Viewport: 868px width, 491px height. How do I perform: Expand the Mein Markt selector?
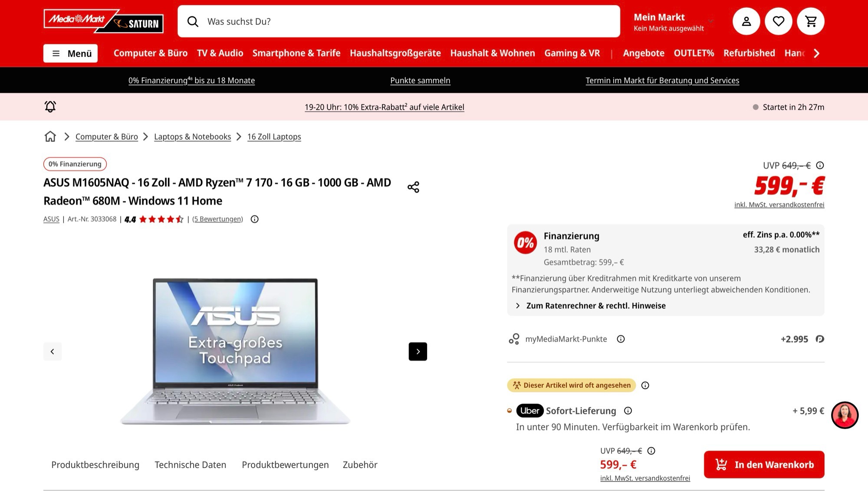tap(673, 22)
